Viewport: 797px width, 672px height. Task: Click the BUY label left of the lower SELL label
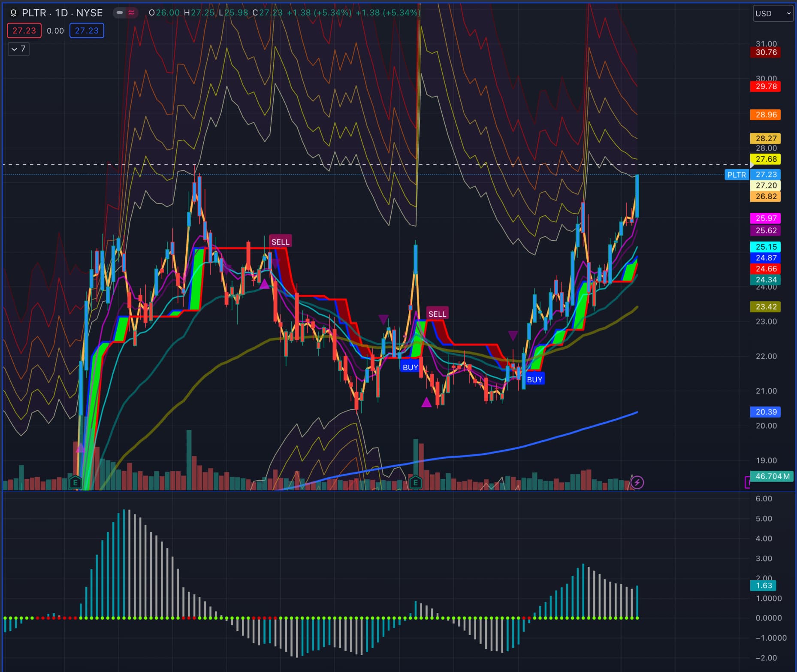[x=410, y=367]
